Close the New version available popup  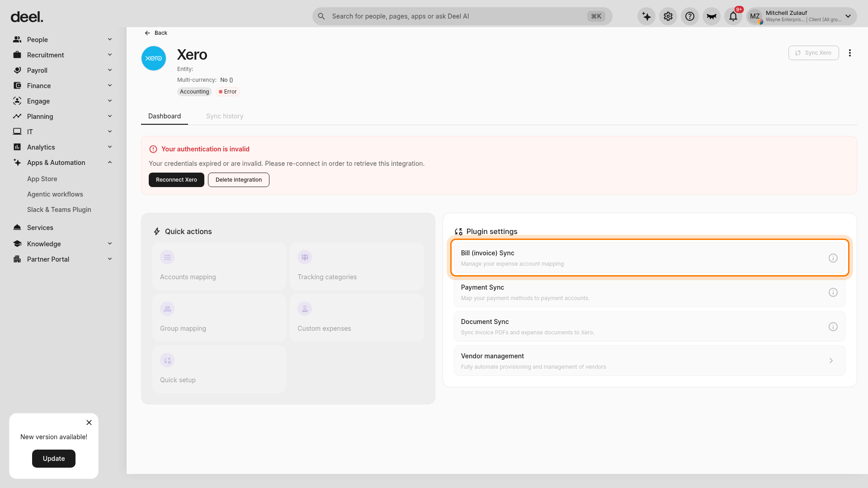click(89, 422)
